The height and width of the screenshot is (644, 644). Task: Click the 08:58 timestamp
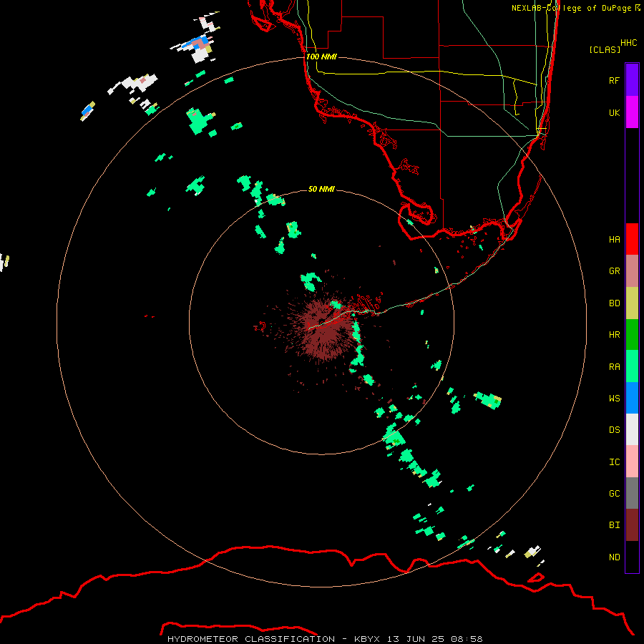click(x=467, y=639)
